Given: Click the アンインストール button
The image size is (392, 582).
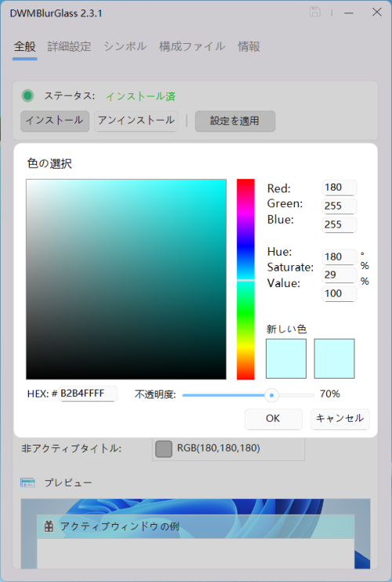Looking at the screenshot, I should (x=136, y=121).
